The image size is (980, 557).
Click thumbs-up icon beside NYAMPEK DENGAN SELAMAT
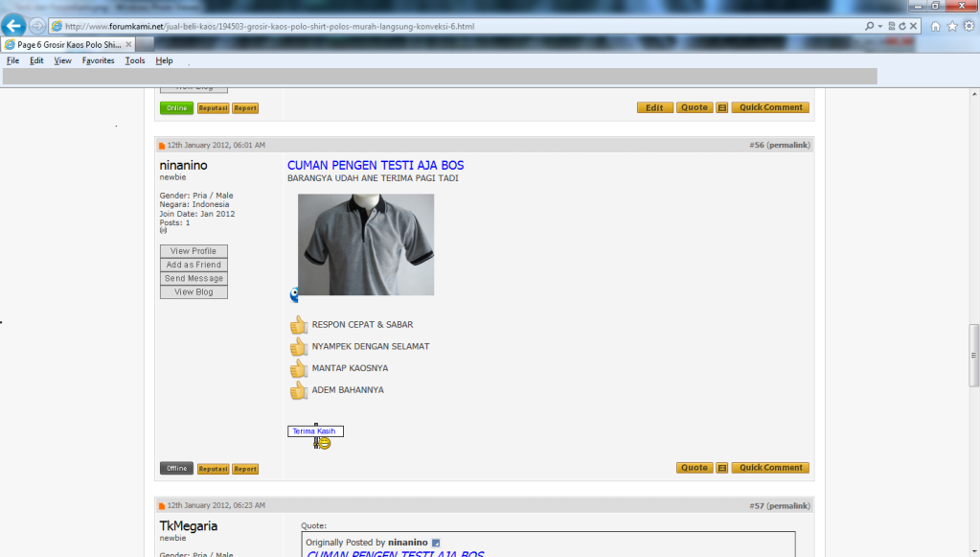pyautogui.click(x=298, y=346)
